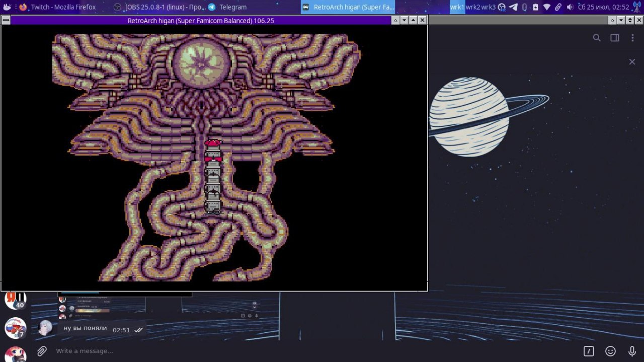Click the Telegram paper-plane tray icon
Viewport: 644px width, 362px height.
(513, 7)
